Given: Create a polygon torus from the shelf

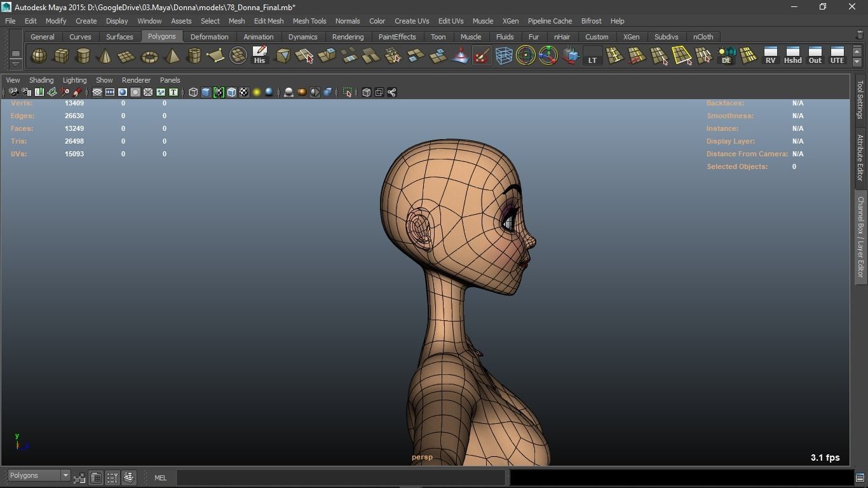Looking at the screenshot, I should [x=149, y=56].
